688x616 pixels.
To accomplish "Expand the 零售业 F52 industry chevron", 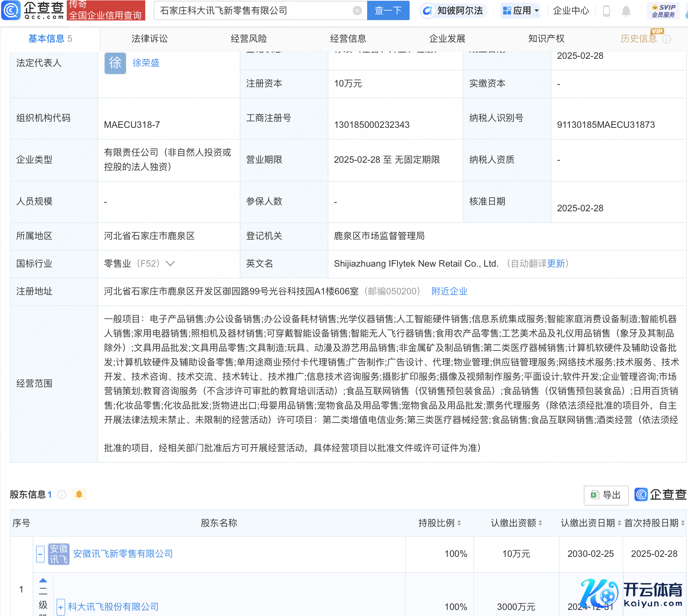I will [170, 264].
